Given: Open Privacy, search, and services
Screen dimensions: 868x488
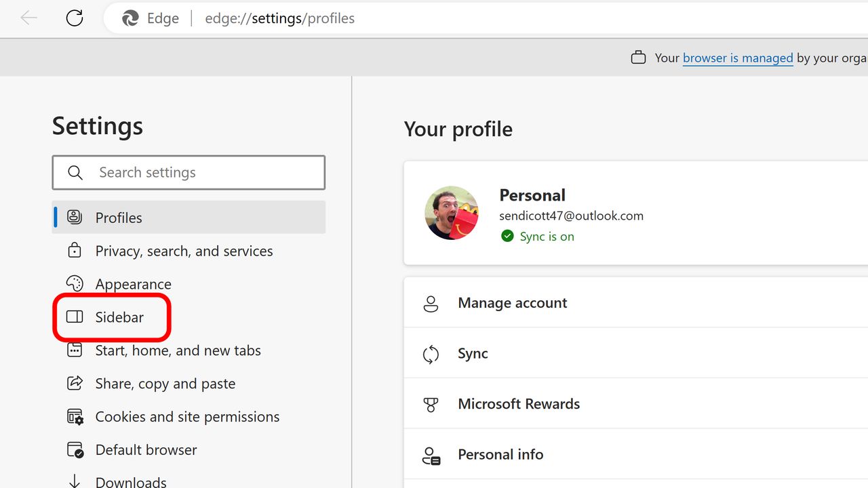Looking at the screenshot, I should [184, 251].
